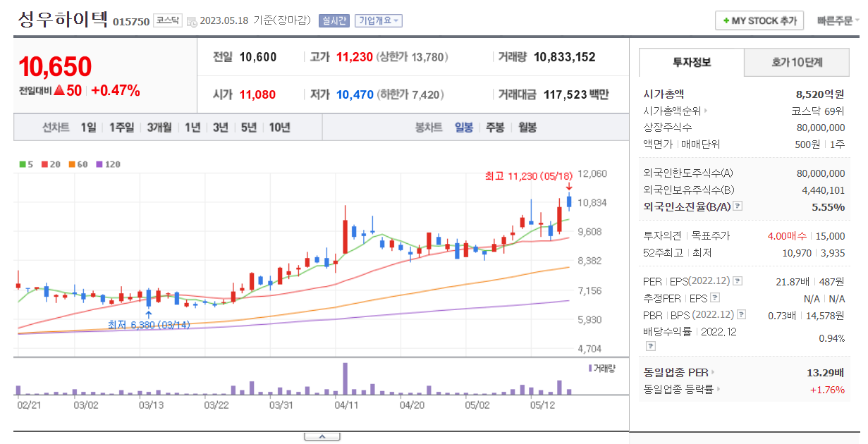Viewport: 868px width, 444px height.
Task: Click the calendar icon beside 2023.05.18
Action: (x=192, y=22)
